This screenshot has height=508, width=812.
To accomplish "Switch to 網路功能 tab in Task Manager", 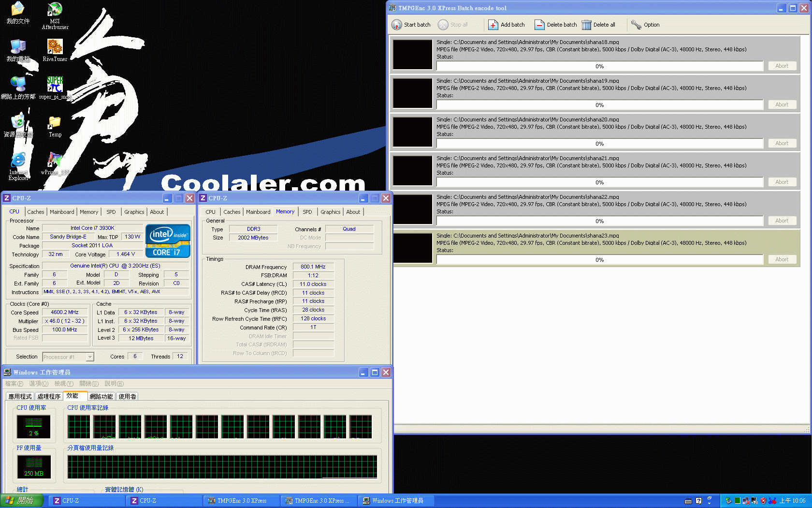I will (x=101, y=396).
